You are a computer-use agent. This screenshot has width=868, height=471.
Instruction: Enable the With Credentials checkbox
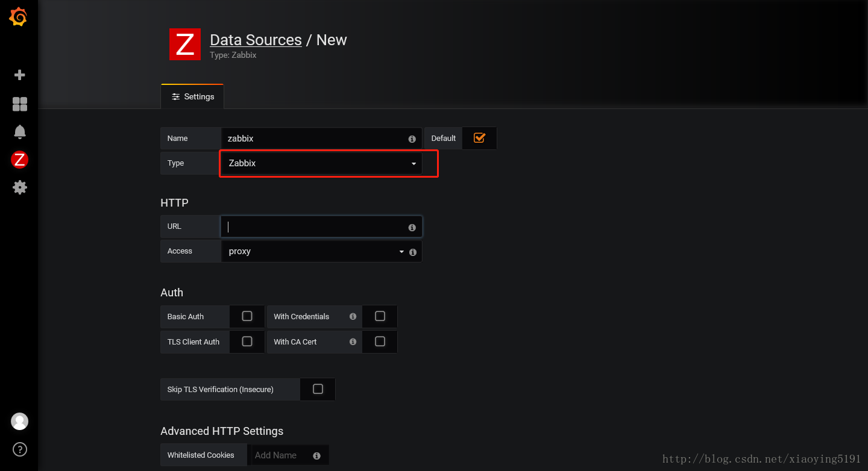pos(380,316)
